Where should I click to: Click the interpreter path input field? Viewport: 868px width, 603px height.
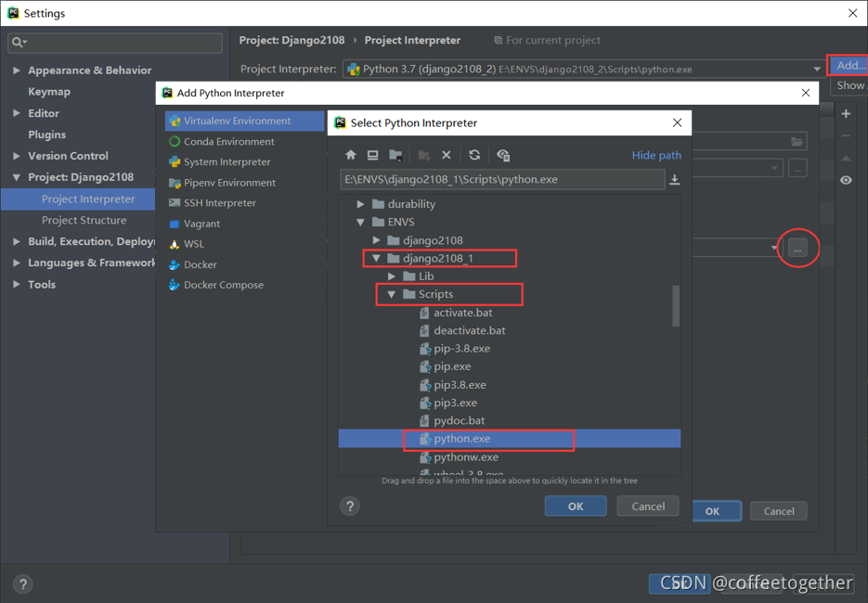[502, 179]
